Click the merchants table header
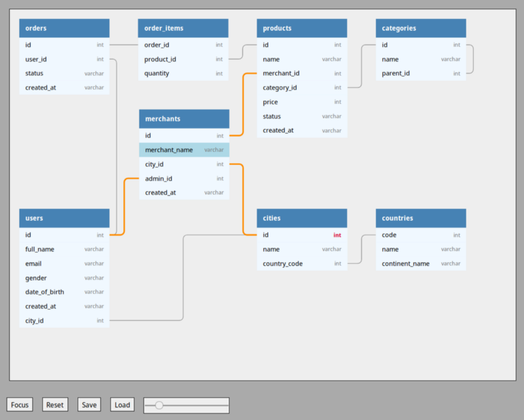The image size is (524, 420). 184,119
